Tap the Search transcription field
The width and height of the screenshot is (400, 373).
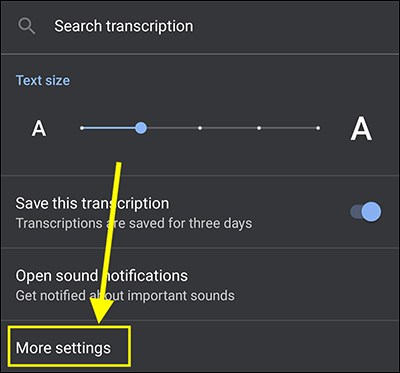(x=200, y=26)
